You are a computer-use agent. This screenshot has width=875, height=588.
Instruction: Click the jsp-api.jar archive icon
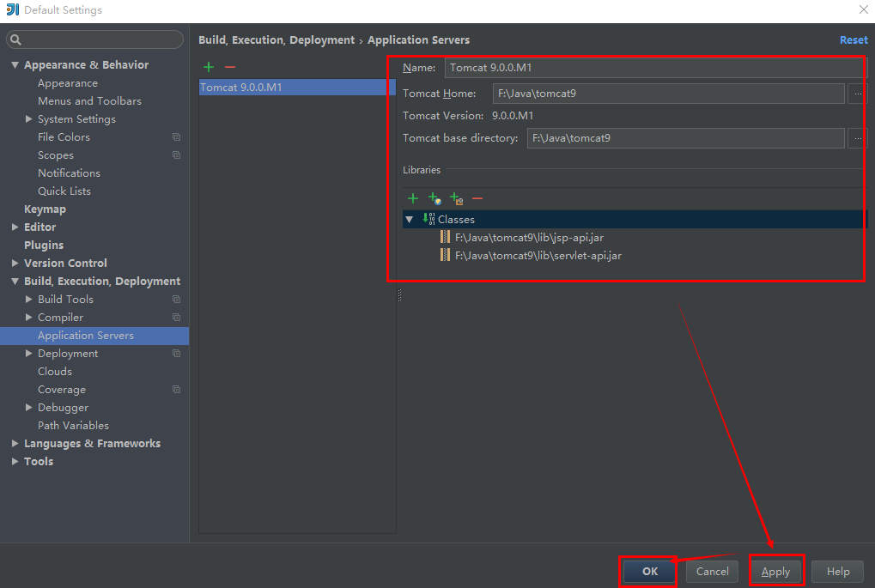pos(445,237)
